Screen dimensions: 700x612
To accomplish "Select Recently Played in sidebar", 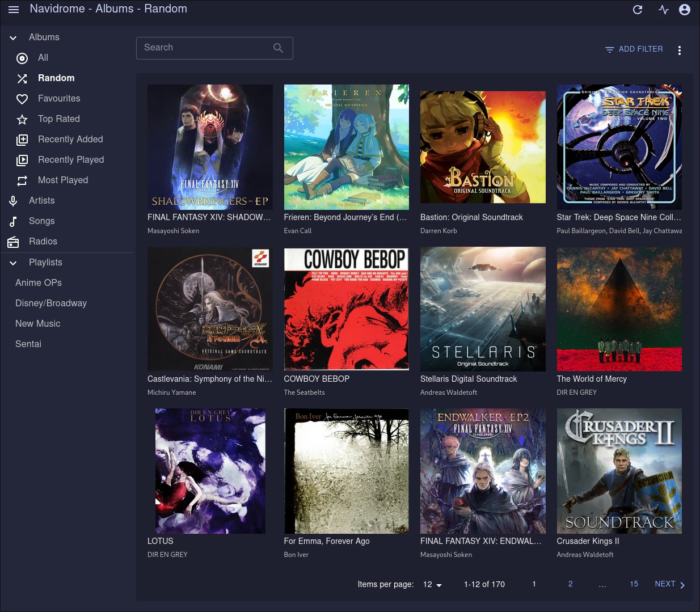I will (x=71, y=160).
